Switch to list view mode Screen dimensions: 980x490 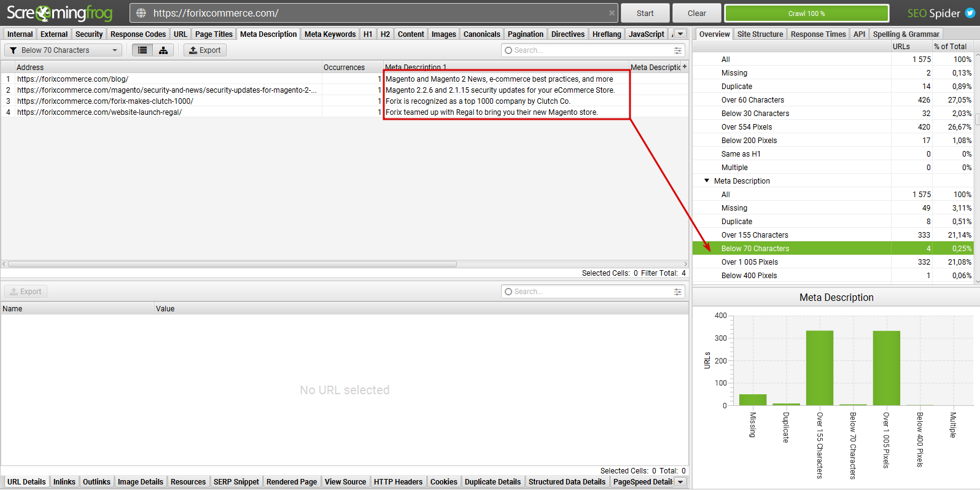(x=142, y=50)
